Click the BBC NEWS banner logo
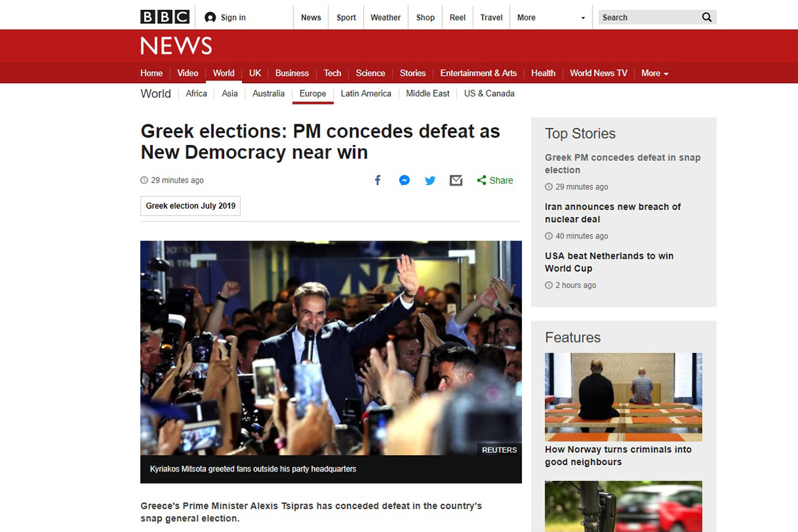 pyautogui.click(x=176, y=46)
